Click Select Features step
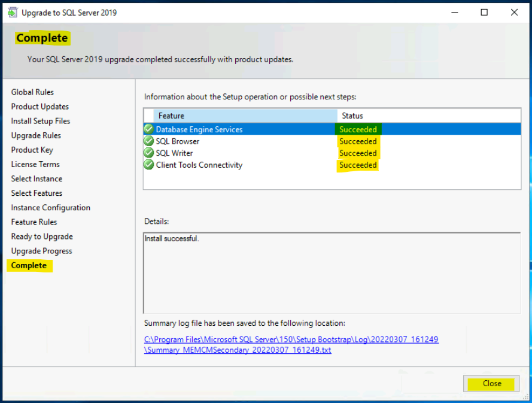The width and height of the screenshot is (532, 403). [x=37, y=193]
